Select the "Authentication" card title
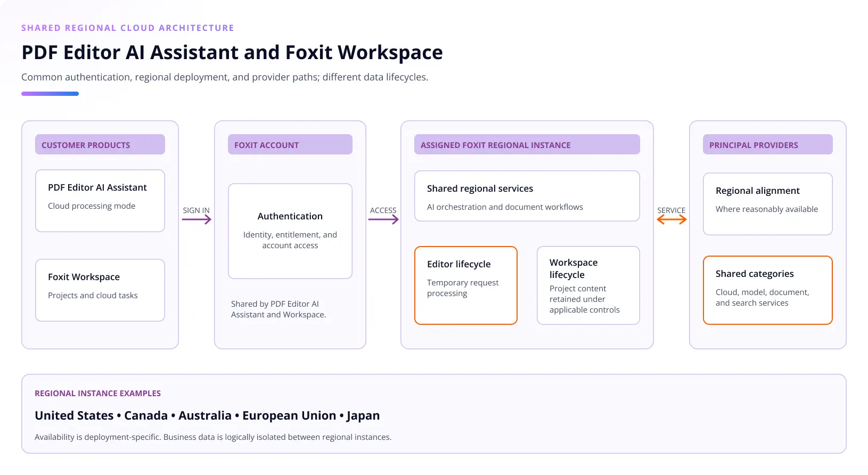 (290, 216)
